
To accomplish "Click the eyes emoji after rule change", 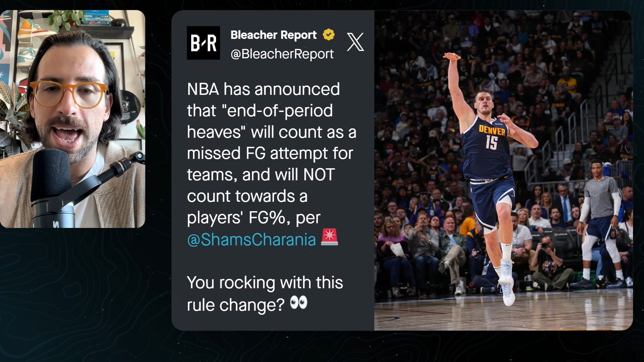I will 299,303.
